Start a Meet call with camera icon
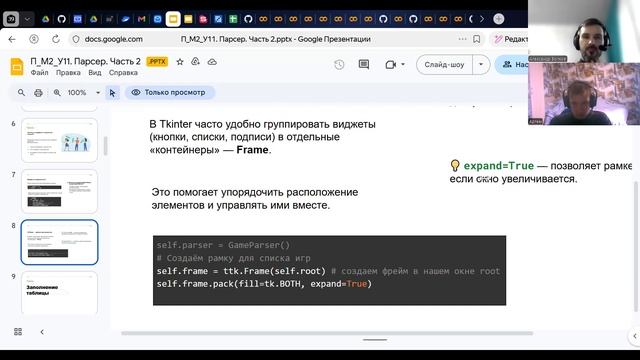 pos(391,64)
